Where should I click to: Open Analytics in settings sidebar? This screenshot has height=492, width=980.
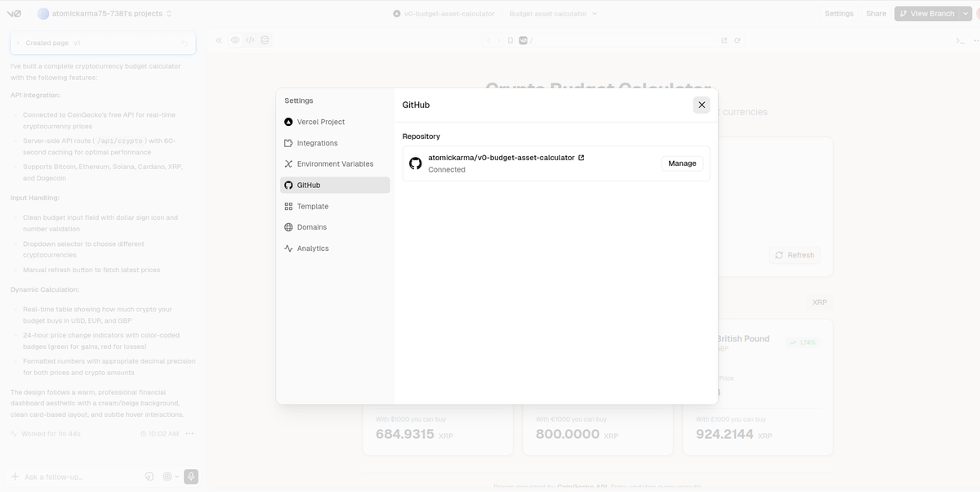coord(335,248)
